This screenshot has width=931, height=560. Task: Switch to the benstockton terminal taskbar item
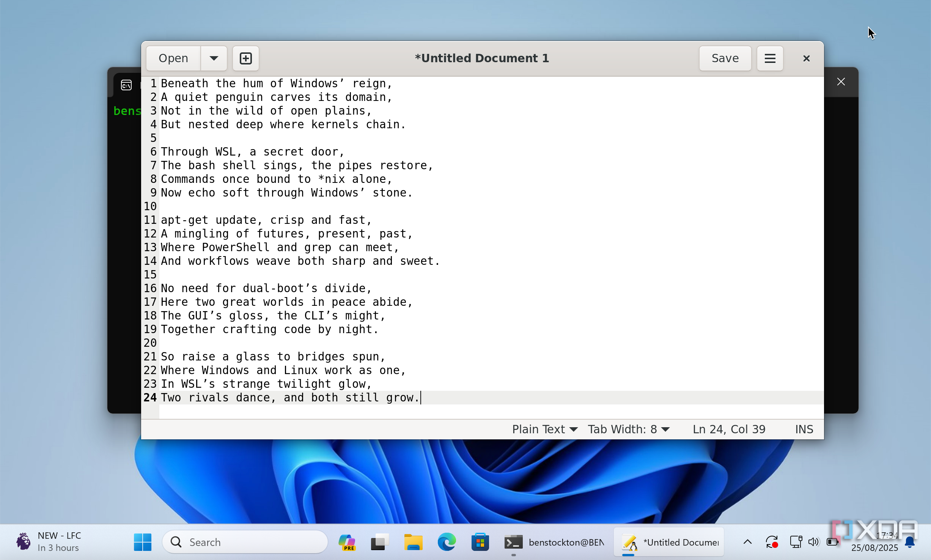554,542
